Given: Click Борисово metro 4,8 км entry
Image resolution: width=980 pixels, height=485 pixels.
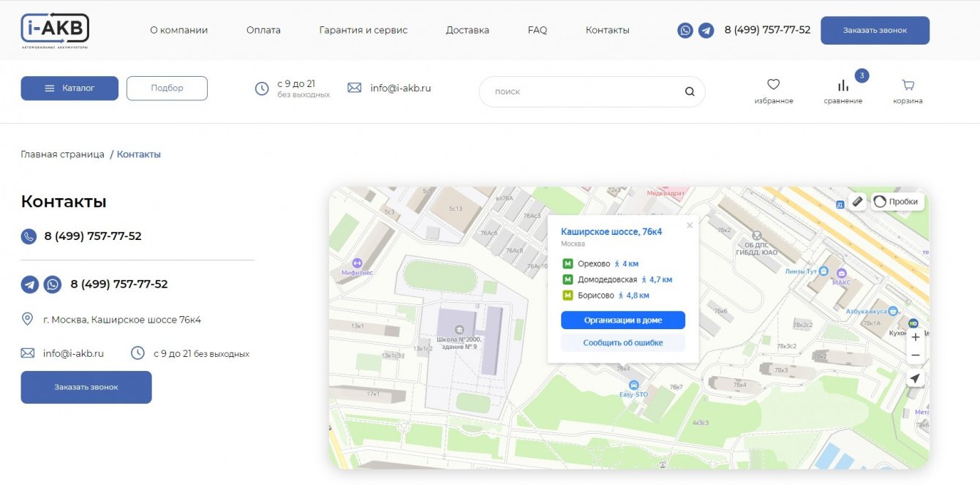Looking at the screenshot, I should click(606, 296).
